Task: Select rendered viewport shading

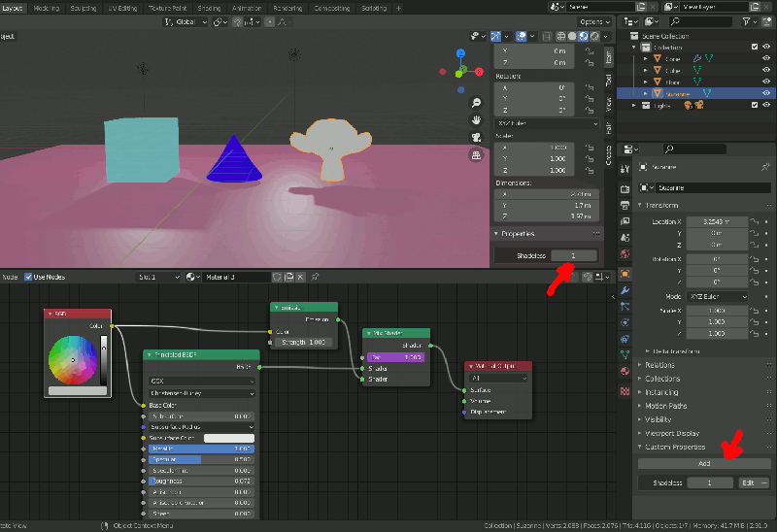Action: (x=594, y=36)
